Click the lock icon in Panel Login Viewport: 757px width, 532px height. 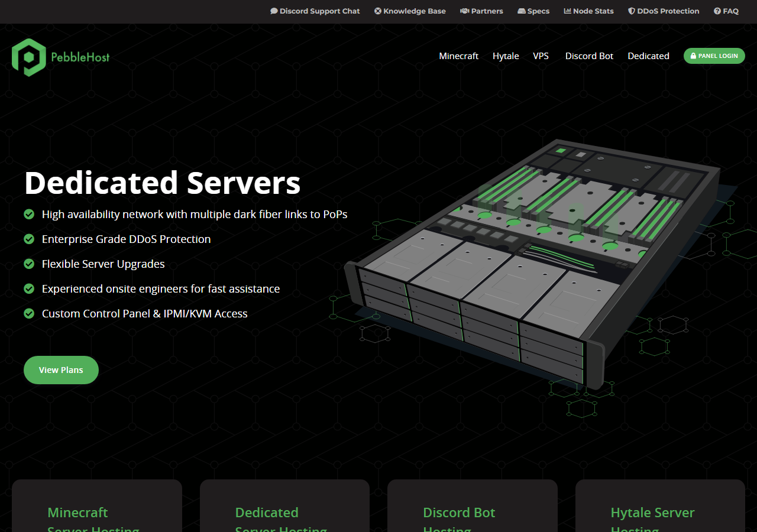click(694, 56)
